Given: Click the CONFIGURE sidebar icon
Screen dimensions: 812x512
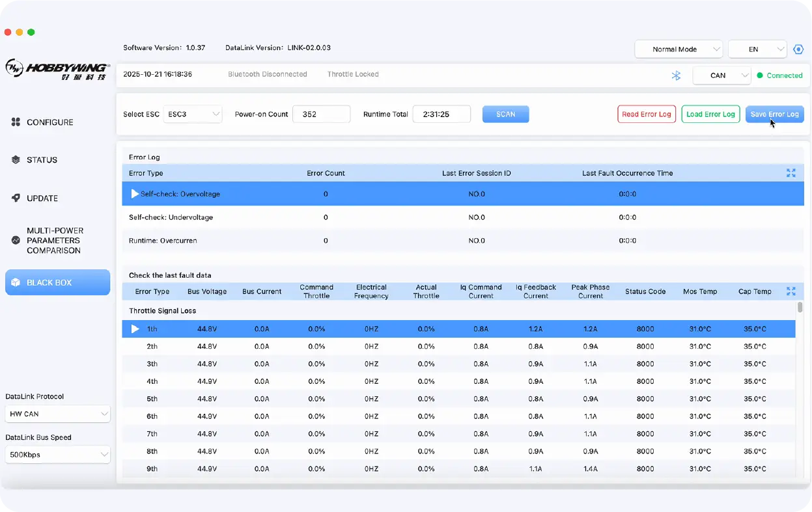Looking at the screenshot, I should tap(16, 122).
